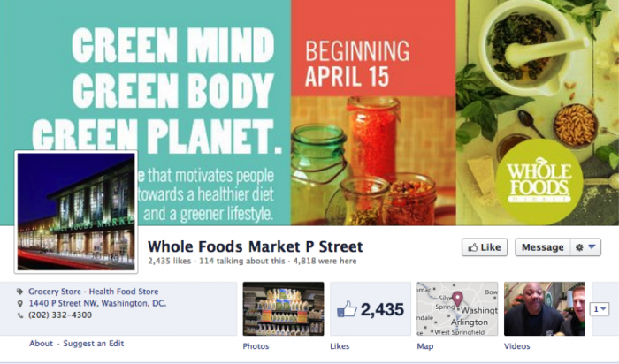Click the thumbs-up icon on the Like button
This screenshot has height=364, width=619.
pos(472,247)
